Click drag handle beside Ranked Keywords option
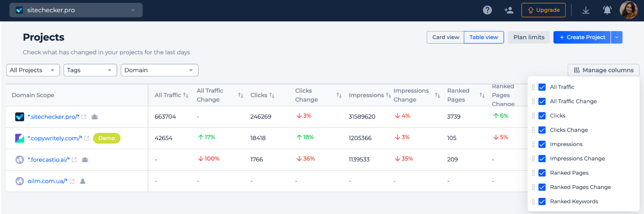Screen dimensions: 644x214 [533, 201]
